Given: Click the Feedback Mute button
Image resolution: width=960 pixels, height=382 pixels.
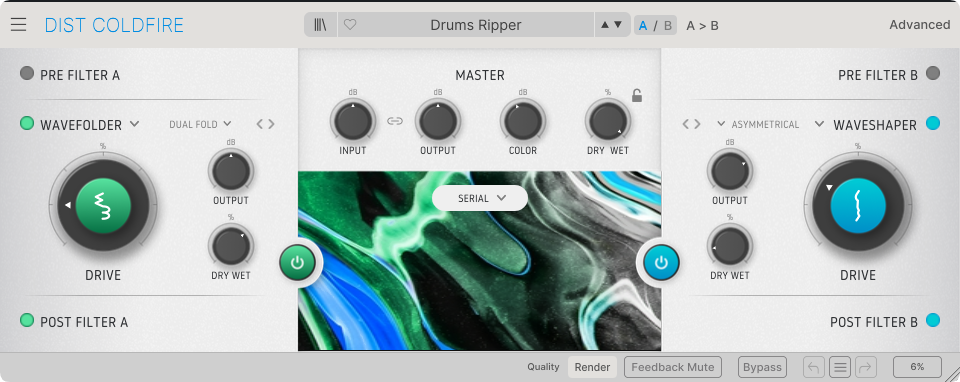Looking at the screenshot, I should 673,367.
